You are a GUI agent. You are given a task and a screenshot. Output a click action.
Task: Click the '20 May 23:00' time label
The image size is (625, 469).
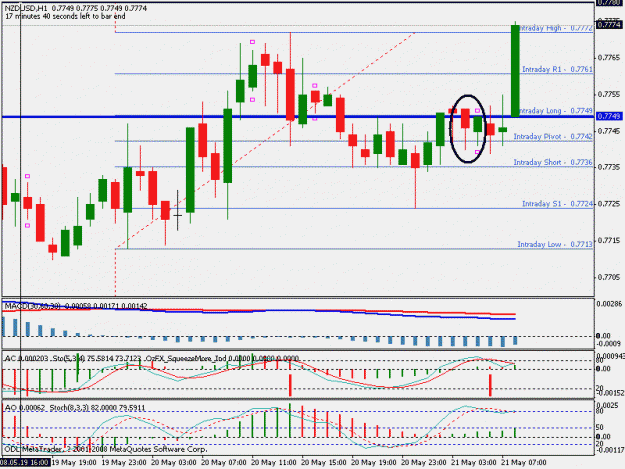[423, 463]
